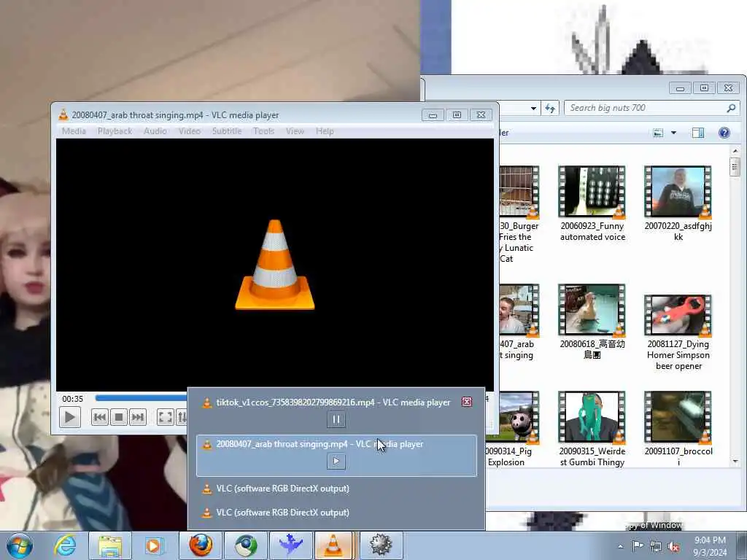Image resolution: width=747 pixels, height=560 pixels.
Task: Select the Pig Explosion video thumbnail
Action: click(519, 418)
